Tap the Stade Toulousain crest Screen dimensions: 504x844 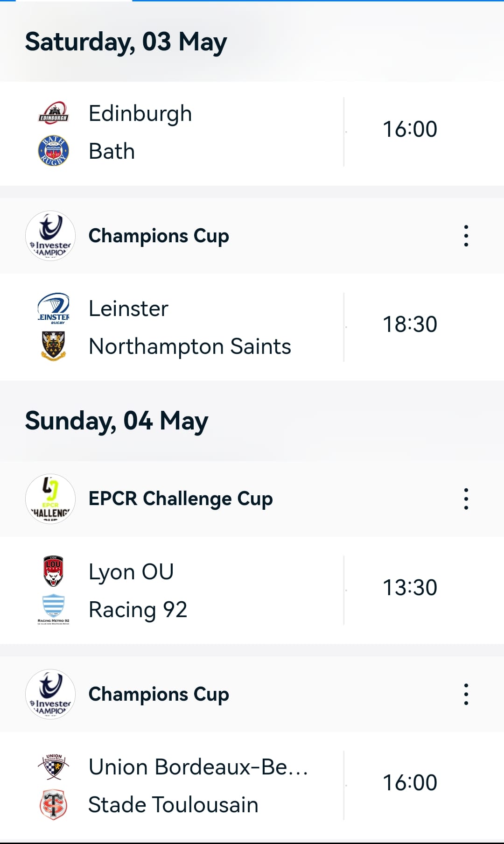coord(53,804)
